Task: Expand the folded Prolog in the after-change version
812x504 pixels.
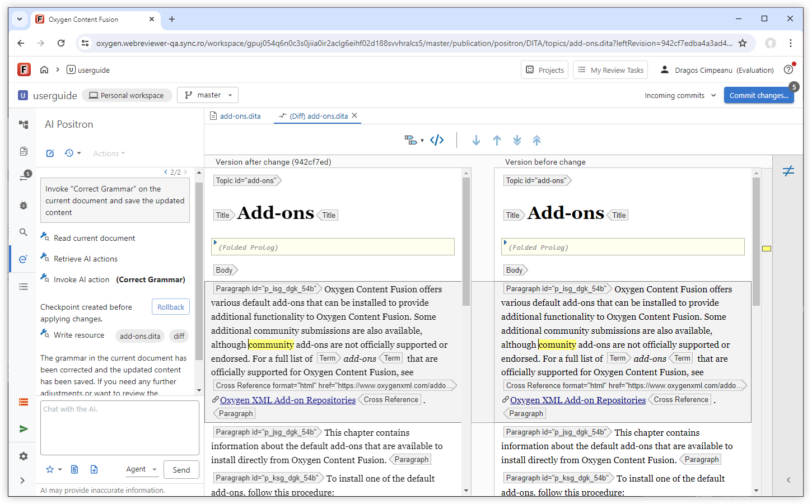Action: (x=215, y=242)
